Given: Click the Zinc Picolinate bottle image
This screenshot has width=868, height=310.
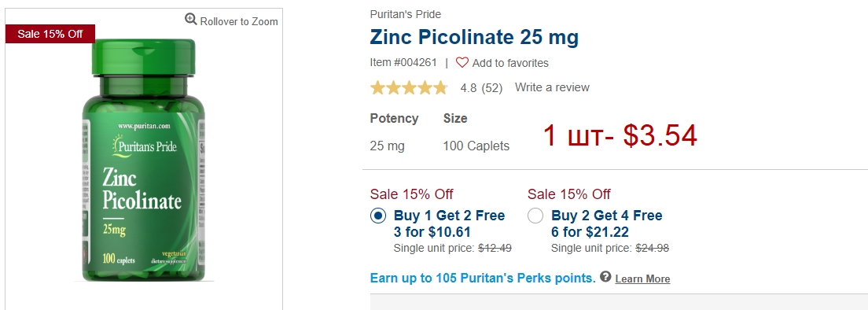Looking at the screenshot, I should (144, 160).
